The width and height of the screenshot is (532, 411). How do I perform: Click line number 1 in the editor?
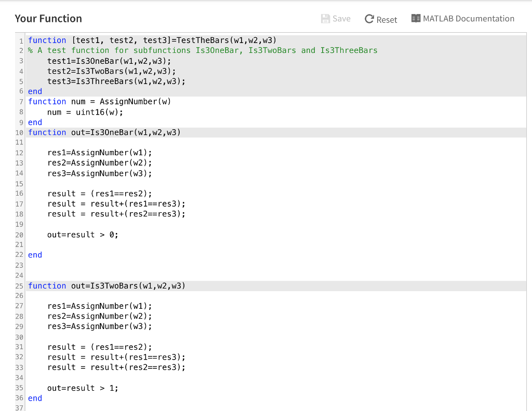pos(21,40)
